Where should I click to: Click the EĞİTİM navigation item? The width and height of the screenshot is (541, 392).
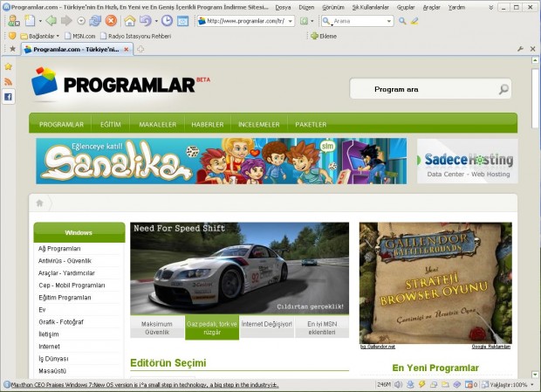point(111,125)
